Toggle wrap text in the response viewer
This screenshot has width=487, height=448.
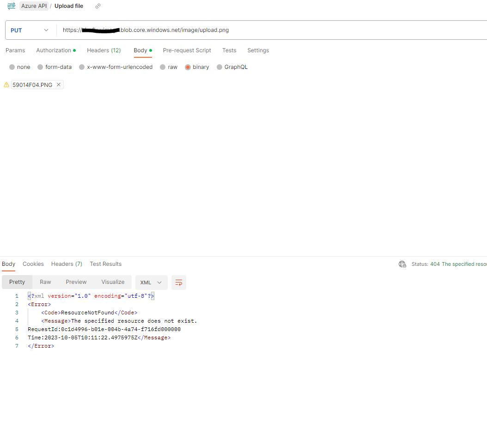179,282
